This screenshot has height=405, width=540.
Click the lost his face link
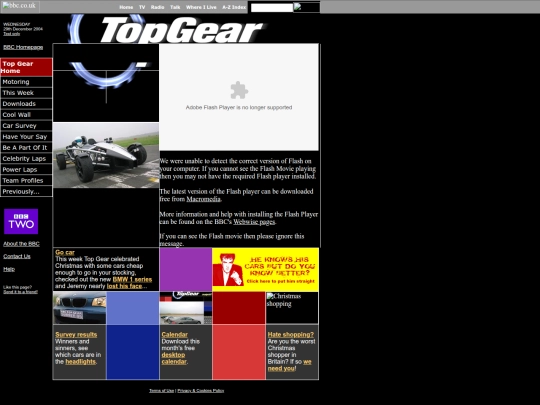(x=124, y=286)
